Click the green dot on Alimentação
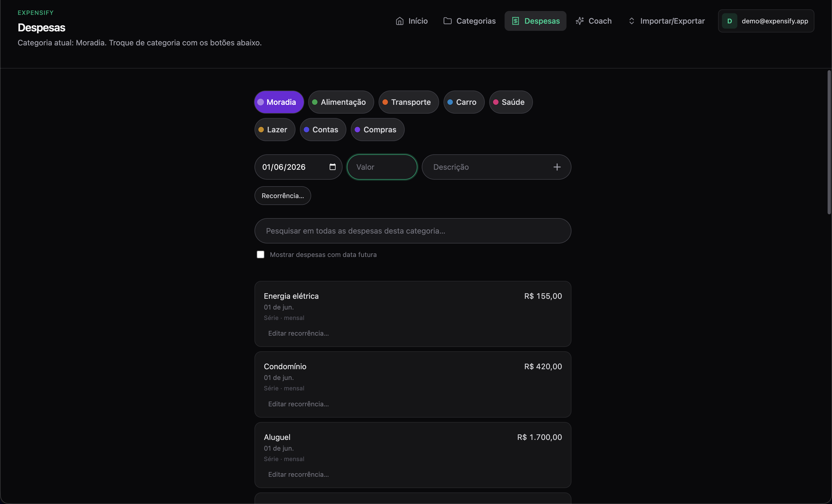This screenshot has height=504, width=832. (315, 102)
